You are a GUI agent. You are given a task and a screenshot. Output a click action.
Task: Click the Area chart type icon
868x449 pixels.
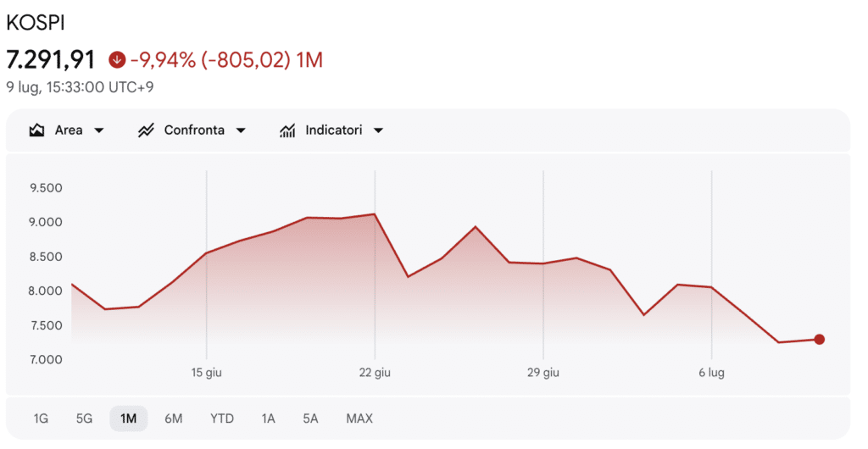click(x=36, y=130)
